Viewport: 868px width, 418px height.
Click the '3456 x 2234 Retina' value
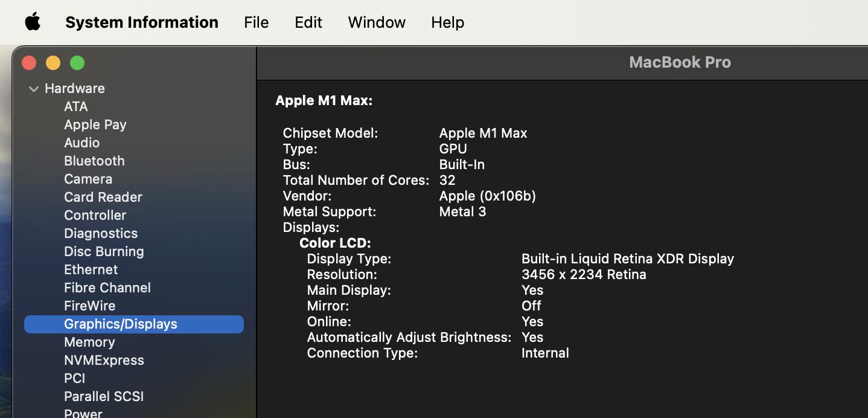(x=584, y=274)
